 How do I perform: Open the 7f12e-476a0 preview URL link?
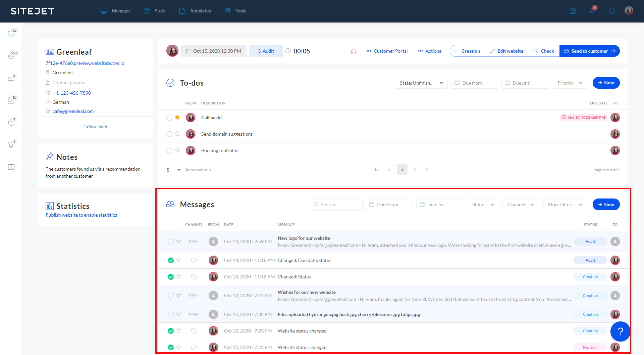pyautogui.click(x=85, y=63)
